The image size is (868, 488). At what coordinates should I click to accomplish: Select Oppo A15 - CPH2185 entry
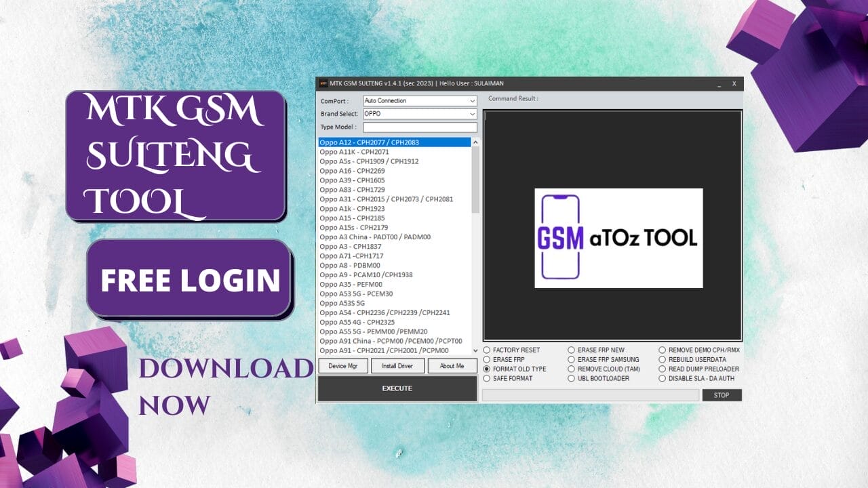coord(395,218)
